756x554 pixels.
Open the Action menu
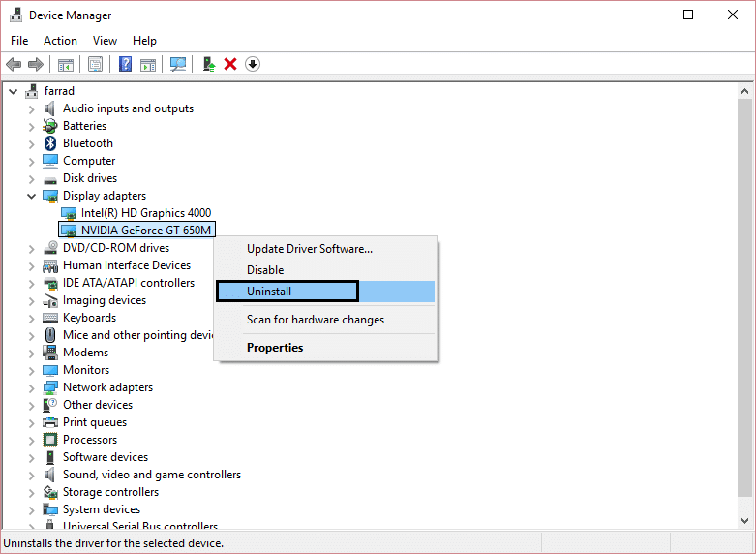pyautogui.click(x=60, y=41)
